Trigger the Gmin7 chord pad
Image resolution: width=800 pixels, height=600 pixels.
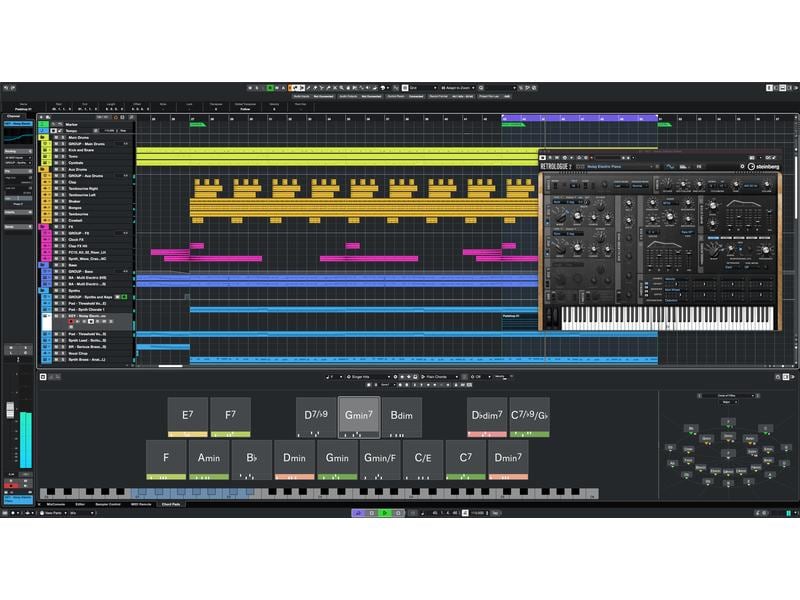coord(359,417)
